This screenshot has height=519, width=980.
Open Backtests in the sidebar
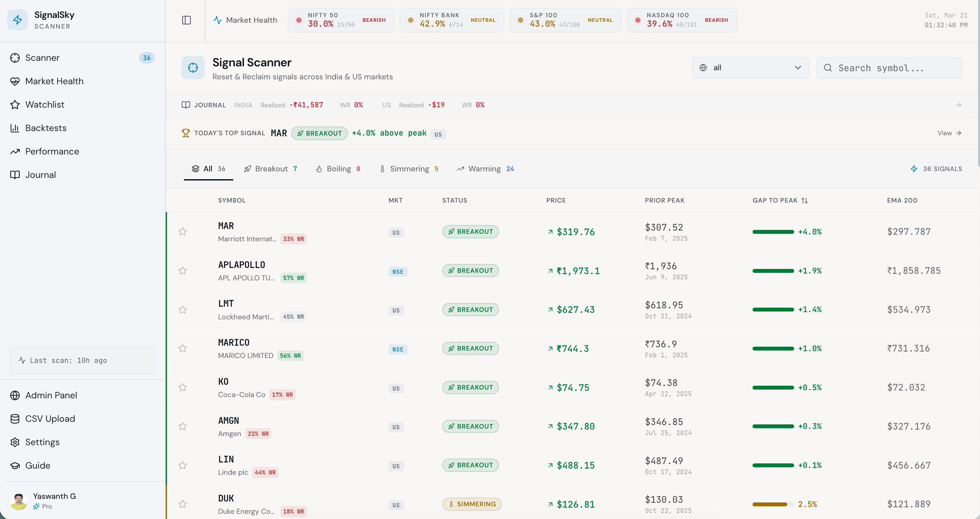82,128
